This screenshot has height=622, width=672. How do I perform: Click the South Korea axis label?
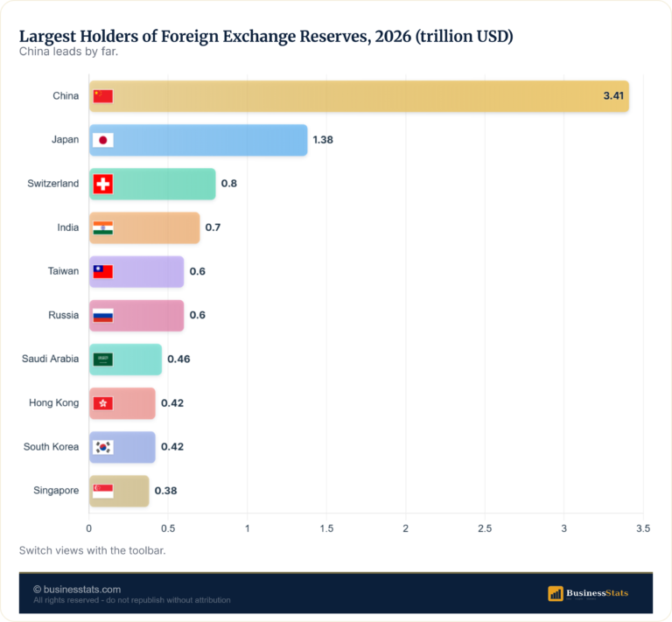[51, 447]
